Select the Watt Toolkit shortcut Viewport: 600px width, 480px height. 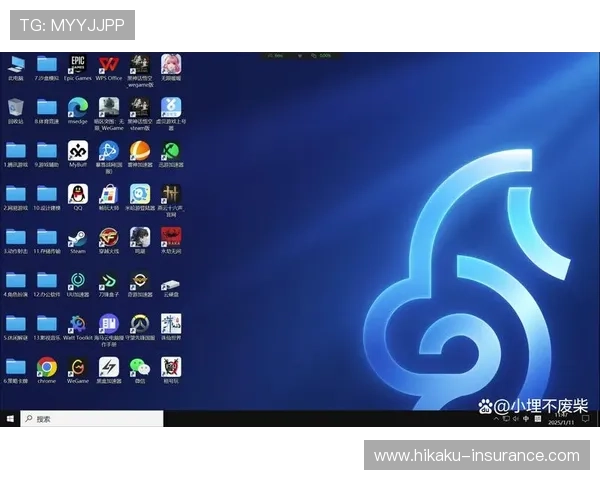pyautogui.click(x=77, y=324)
